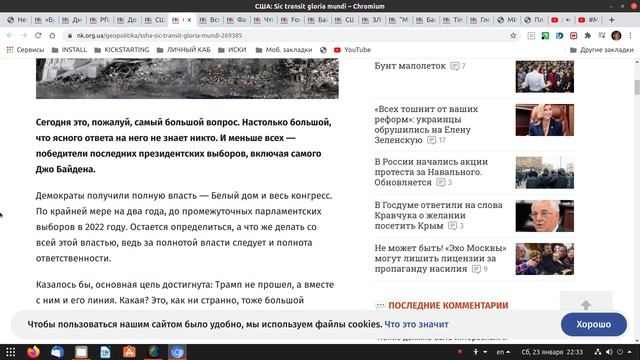The width and height of the screenshot is (640, 360).
Task: Click the blue extension icon in toolbar
Action: click(x=559, y=36)
